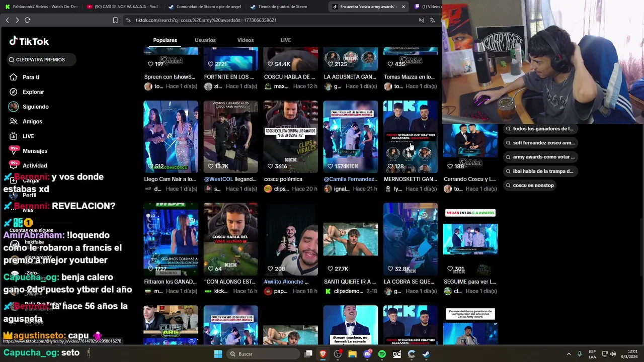Open 'Llego Cam Nair' video thumbnail
Viewport: 644px width, 362px height.
point(171,137)
